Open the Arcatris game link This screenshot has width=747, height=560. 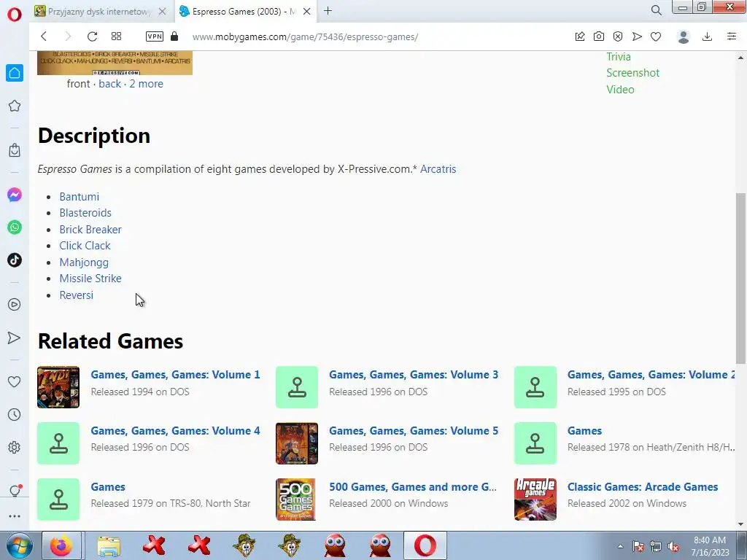pos(438,169)
